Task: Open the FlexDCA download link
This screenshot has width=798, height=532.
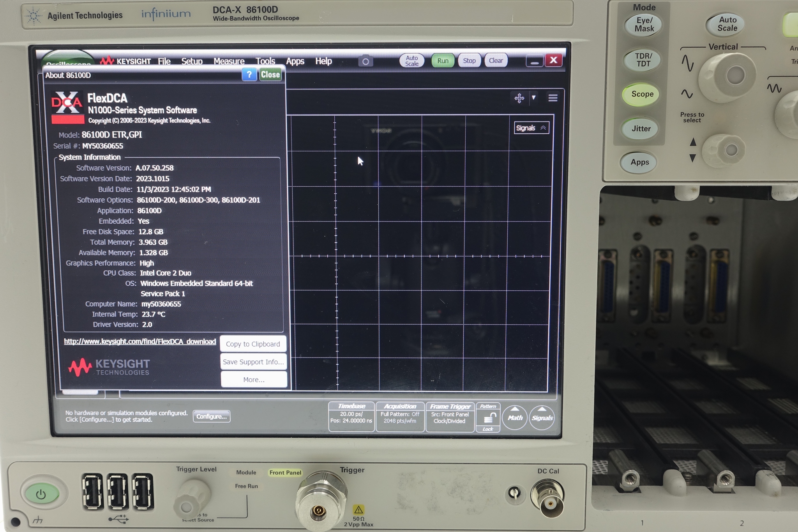Action: [140, 341]
